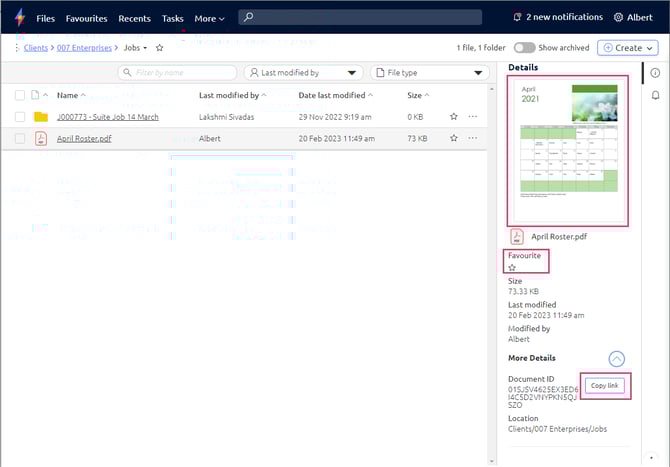Open more options for April Roster.pdf row

473,138
